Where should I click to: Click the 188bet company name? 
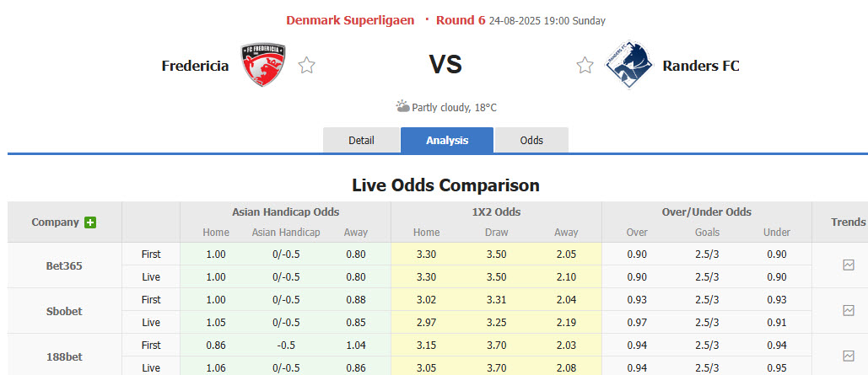tap(64, 356)
